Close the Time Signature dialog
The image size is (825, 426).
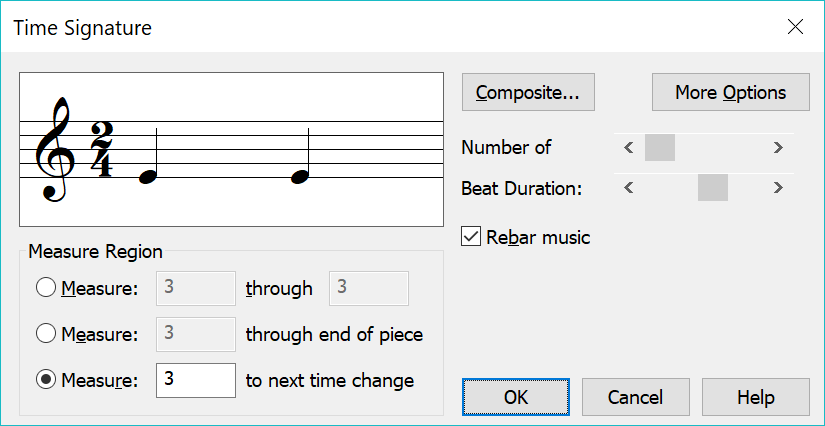(x=796, y=27)
